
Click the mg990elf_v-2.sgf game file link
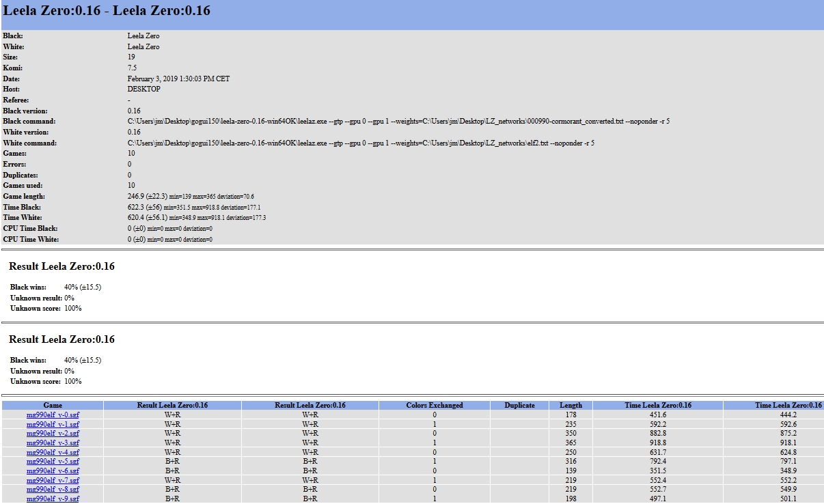point(53,433)
